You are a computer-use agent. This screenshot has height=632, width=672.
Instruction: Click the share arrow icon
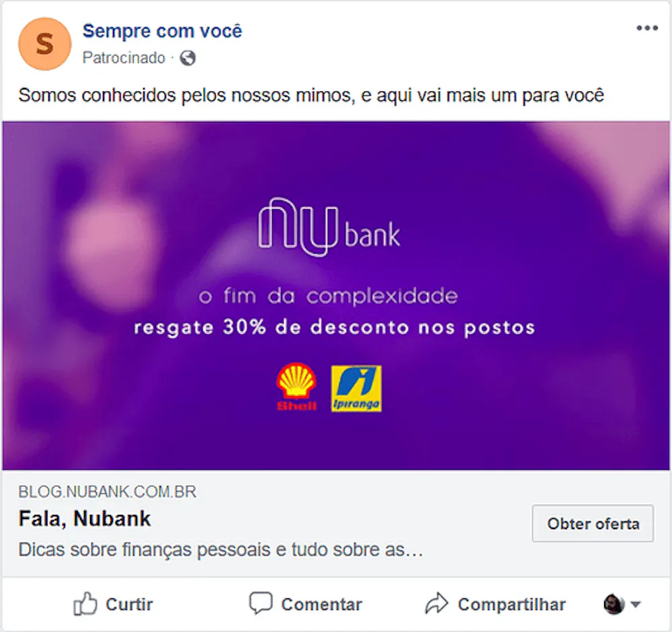(436, 603)
